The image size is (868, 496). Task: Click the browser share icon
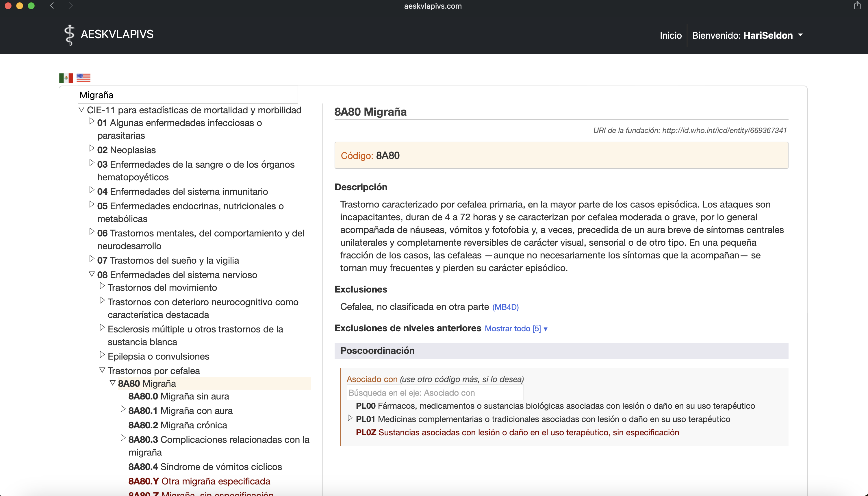(x=857, y=5)
